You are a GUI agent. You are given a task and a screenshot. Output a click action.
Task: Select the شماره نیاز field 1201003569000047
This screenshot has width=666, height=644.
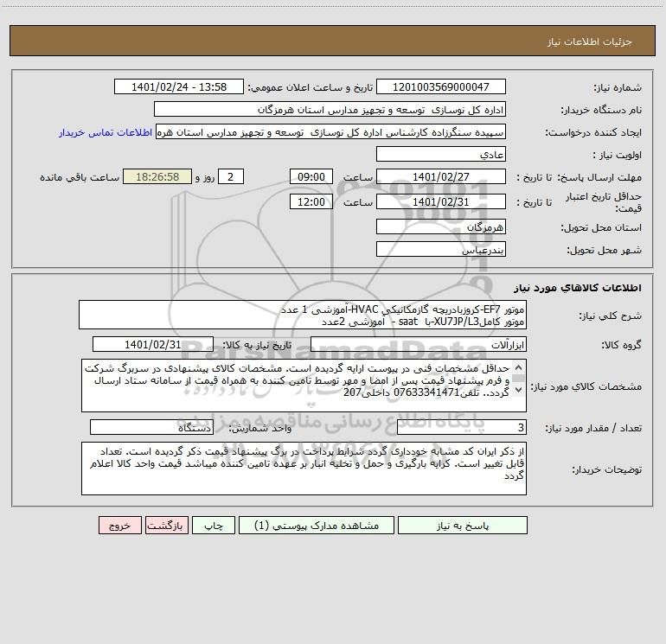click(x=441, y=86)
